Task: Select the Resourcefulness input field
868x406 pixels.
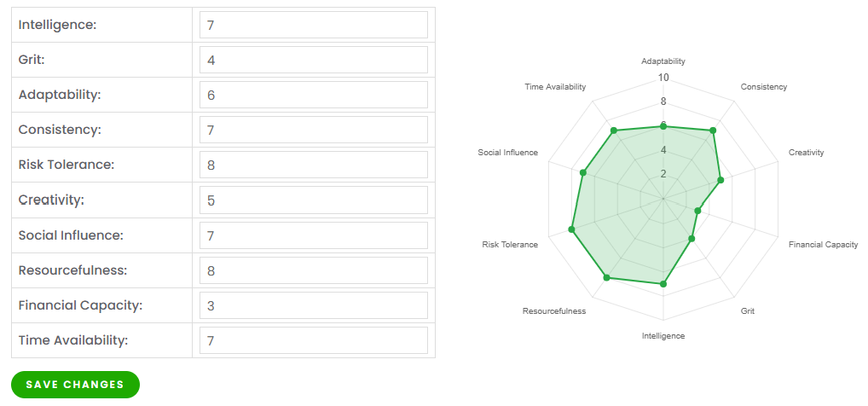Action: tap(313, 270)
